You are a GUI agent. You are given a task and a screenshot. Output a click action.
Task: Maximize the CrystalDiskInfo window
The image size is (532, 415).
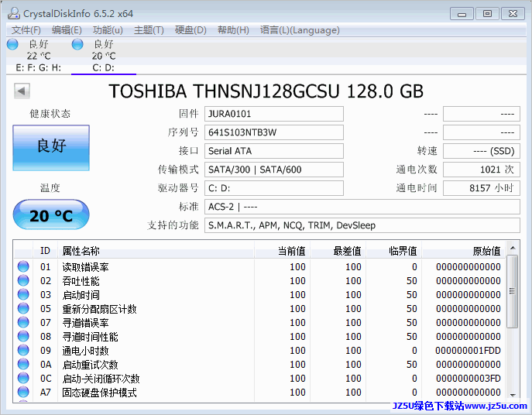point(487,14)
